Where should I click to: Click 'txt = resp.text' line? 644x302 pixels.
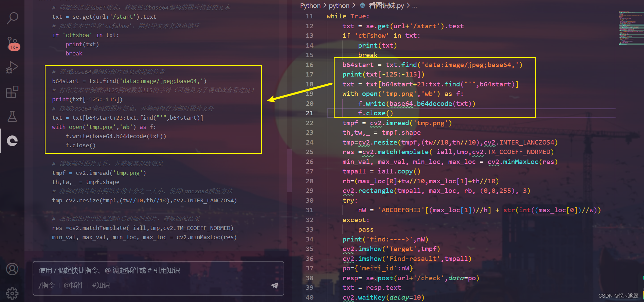pyautogui.click(x=372, y=288)
